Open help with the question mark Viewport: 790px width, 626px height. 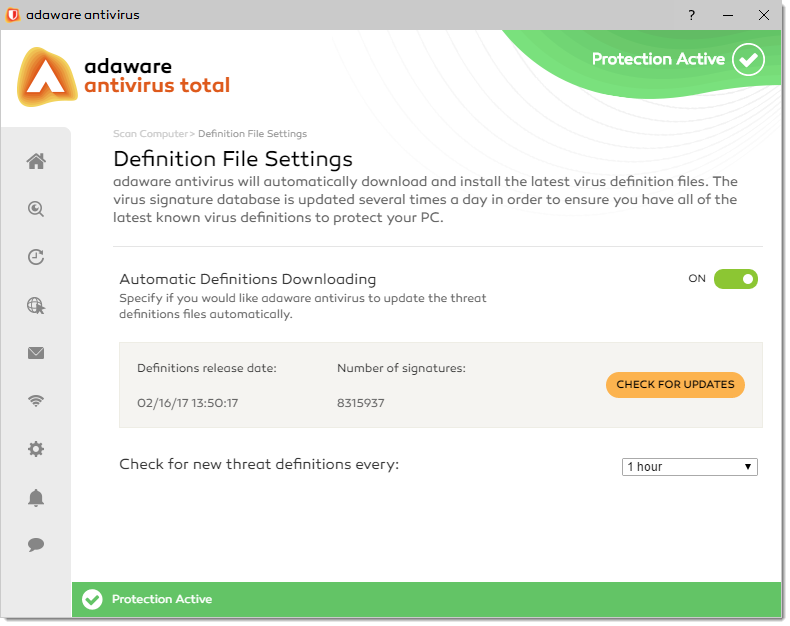pyautogui.click(x=692, y=15)
